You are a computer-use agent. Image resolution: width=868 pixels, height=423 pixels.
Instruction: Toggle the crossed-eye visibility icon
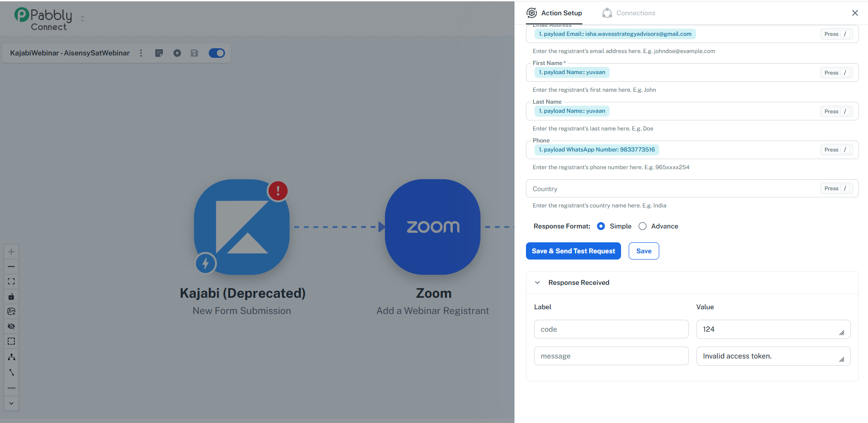coord(11,326)
